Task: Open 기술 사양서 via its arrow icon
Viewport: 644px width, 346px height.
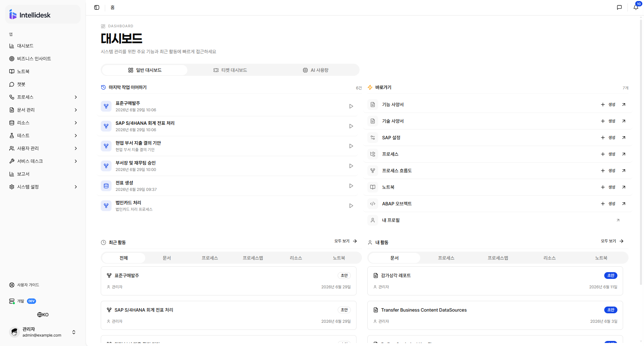Action: [x=624, y=121]
